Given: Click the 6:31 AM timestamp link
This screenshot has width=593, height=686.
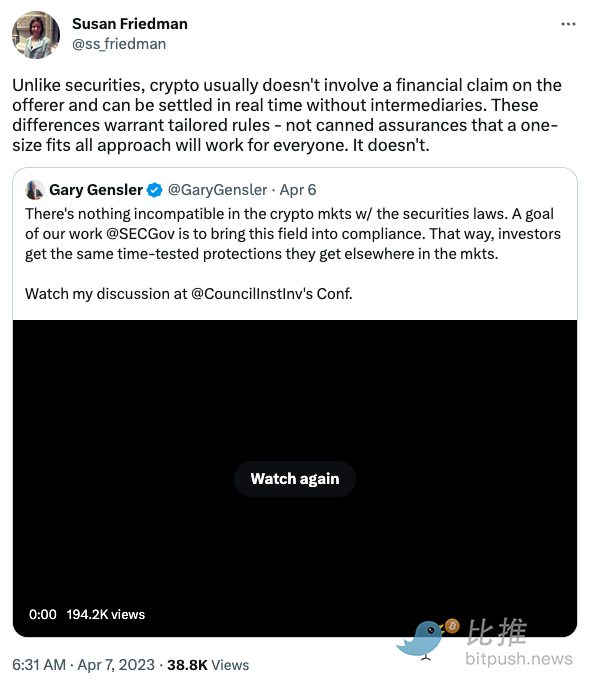Looking at the screenshot, I should [39, 665].
